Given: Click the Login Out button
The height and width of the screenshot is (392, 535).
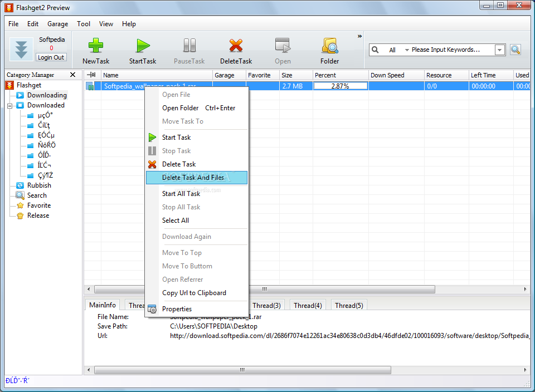Looking at the screenshot, I should [x=51, y=57].
